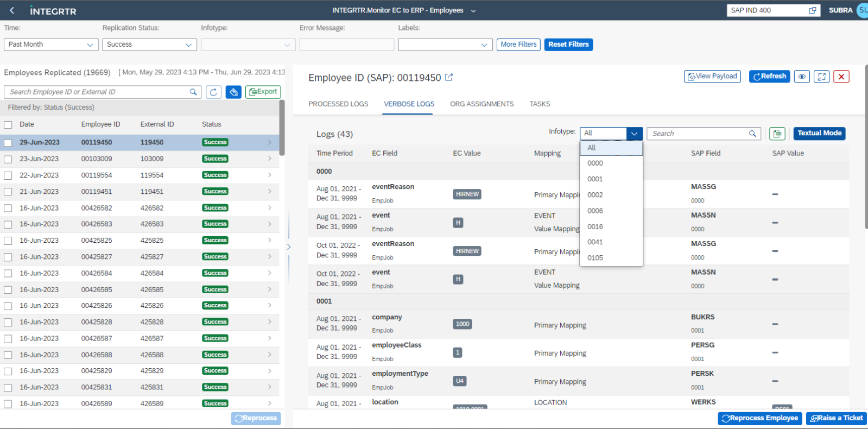
Task: Click the More Filters button
Action: pyautogui.click(x=518, y=45)
